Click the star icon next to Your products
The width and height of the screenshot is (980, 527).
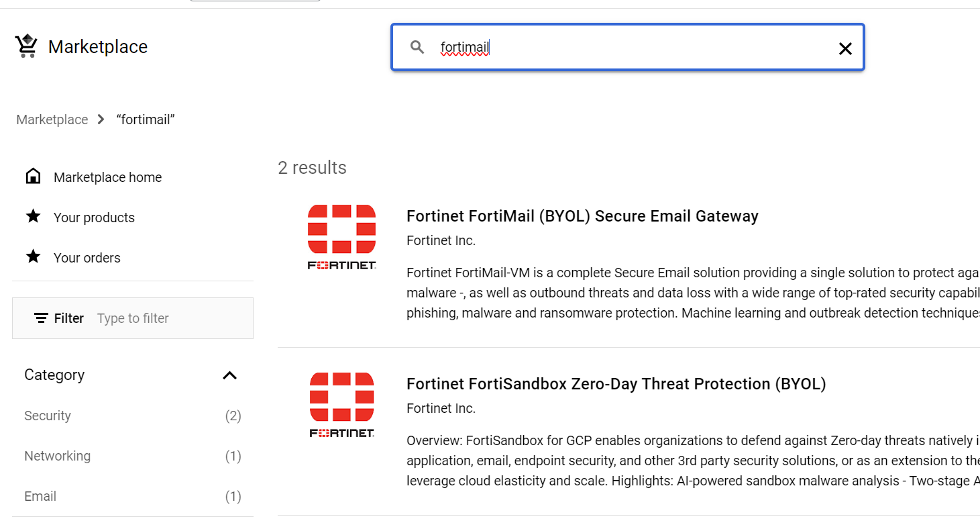click(33, 216)
